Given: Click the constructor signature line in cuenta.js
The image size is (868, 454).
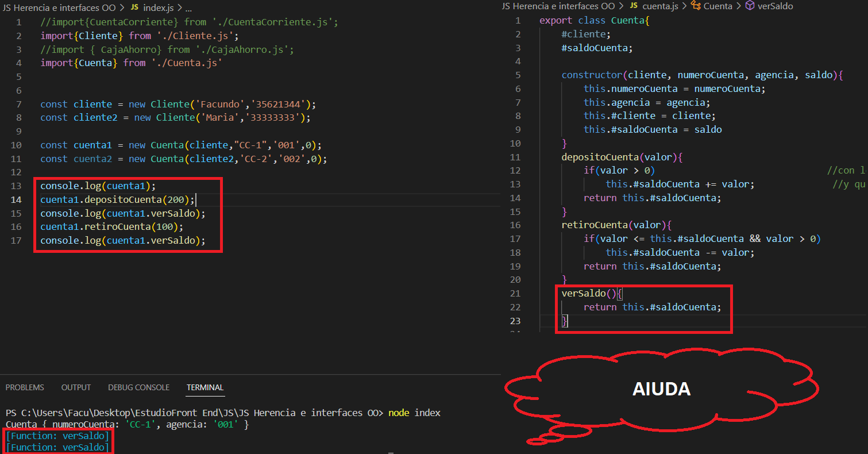Looking at the screenshot, I should 702,75.
